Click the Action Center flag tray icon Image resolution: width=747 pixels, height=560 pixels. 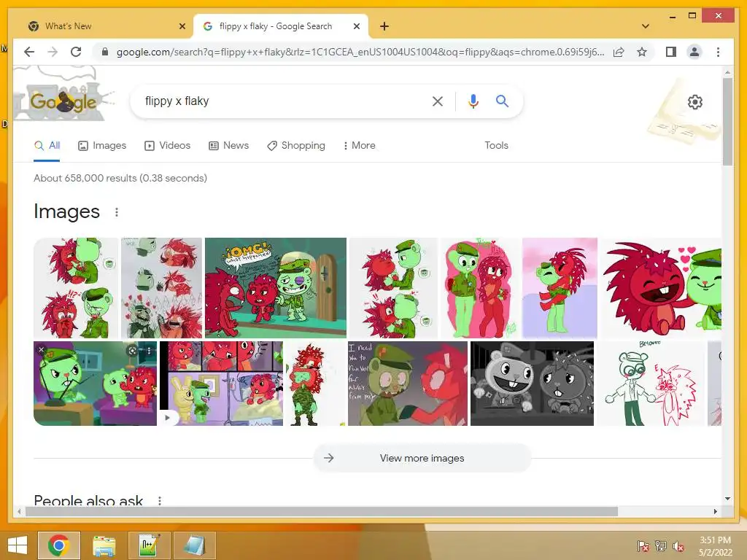643,545
